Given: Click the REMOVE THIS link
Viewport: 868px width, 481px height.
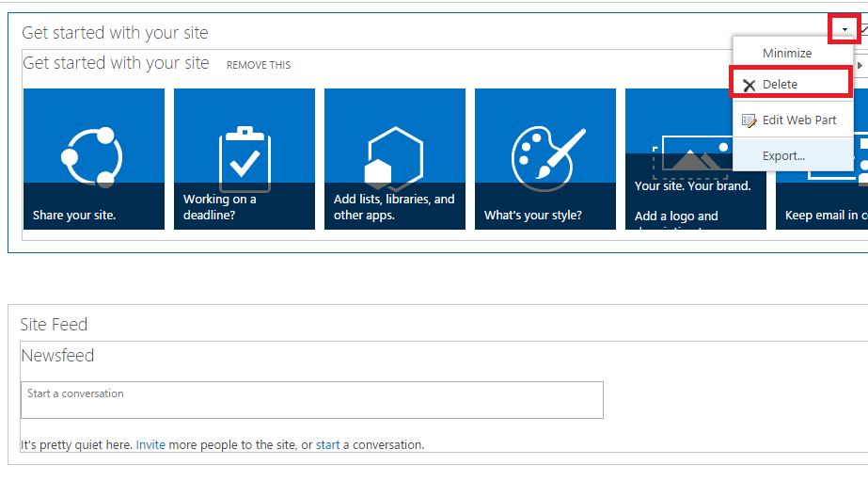Looking at the screenshot, I should [x=259, y=65].
